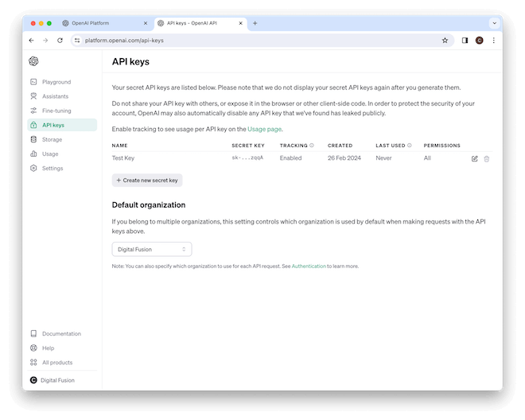Viewport: 525px width, 420px height.
Task: Click the Tracking info icon
Action: (312, 146)
